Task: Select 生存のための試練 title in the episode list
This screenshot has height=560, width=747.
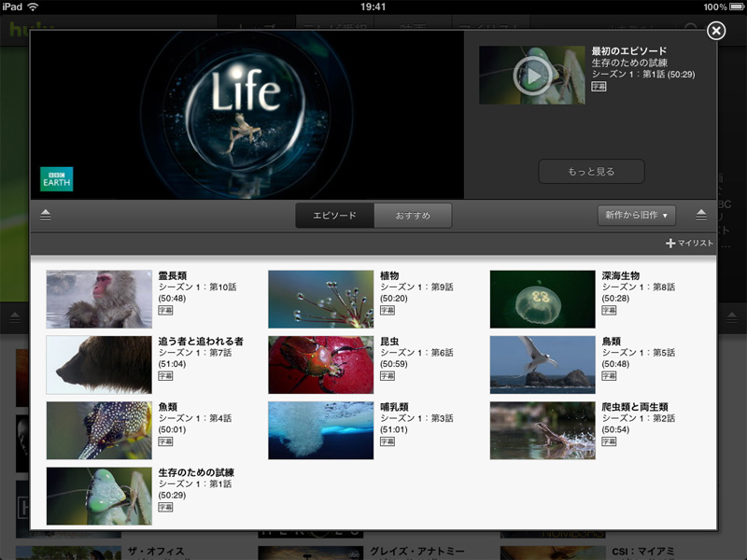Action: click(x=196, y=473)
